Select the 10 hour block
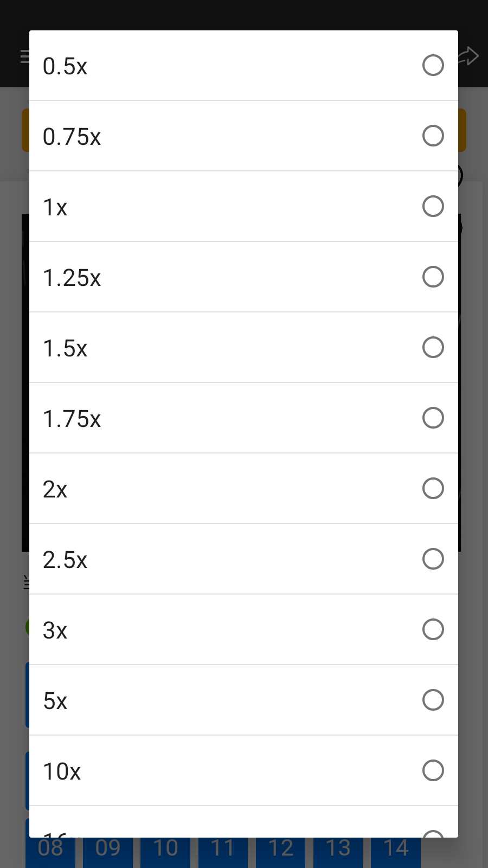488x868 pixels. pos(165,853)
